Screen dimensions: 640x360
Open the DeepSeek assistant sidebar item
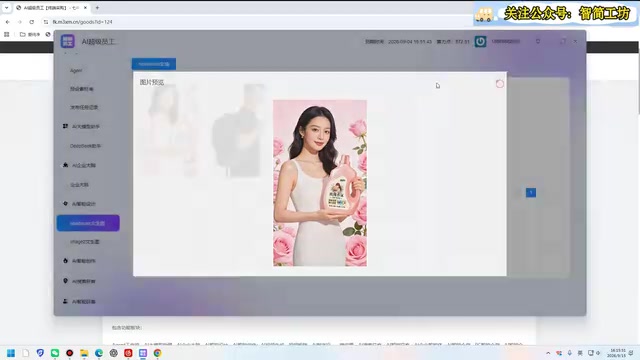tap(85, 146)
